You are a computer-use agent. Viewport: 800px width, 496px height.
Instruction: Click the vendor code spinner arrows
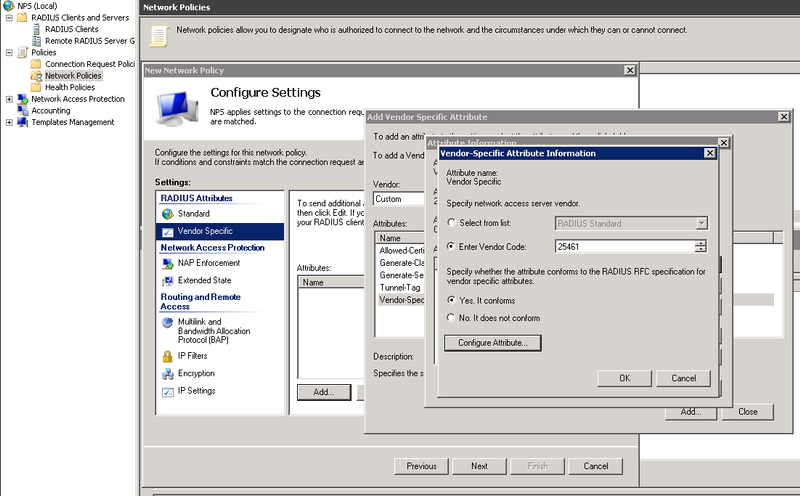tap(701, 246)
